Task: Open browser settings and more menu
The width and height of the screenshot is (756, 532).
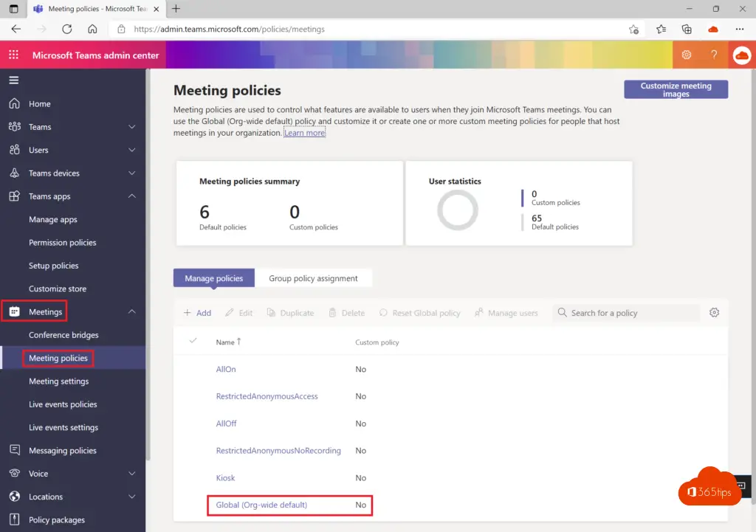Action: tap(740, 30)
